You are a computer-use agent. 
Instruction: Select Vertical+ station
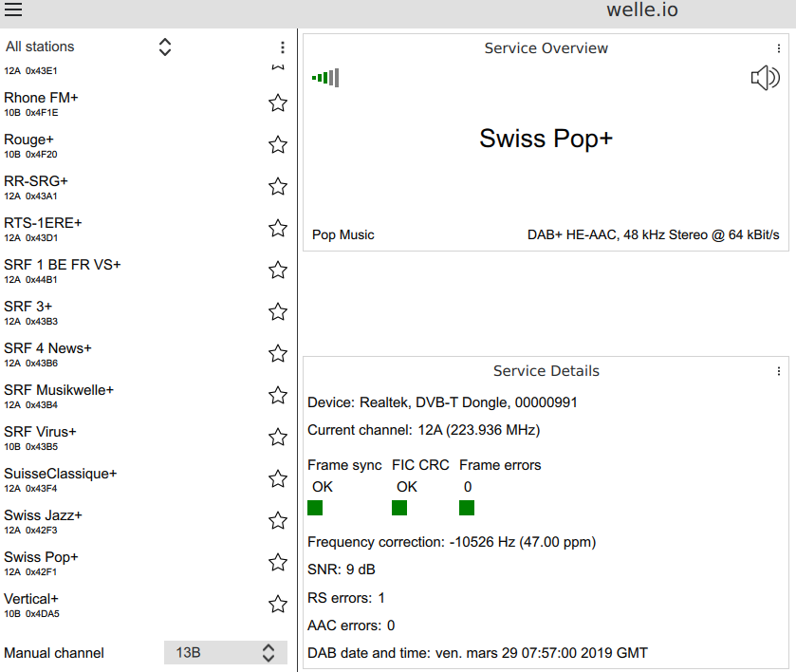[x=31, y=605]
